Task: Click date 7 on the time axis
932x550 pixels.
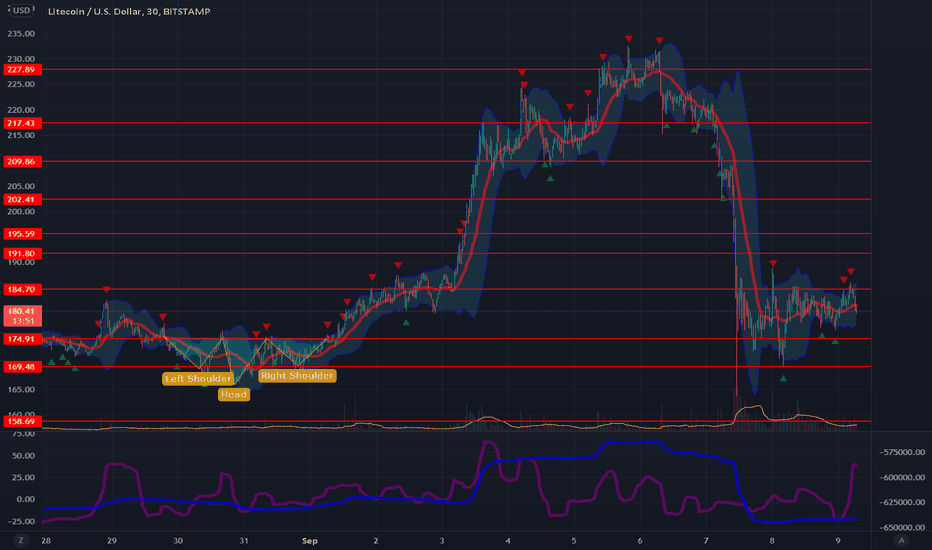Action: tap(706, 540)
